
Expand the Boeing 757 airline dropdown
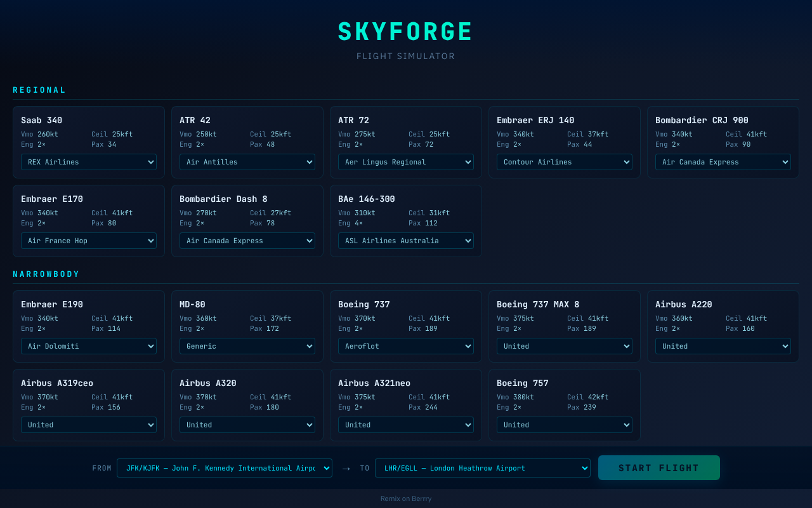[x=564, y=425]
